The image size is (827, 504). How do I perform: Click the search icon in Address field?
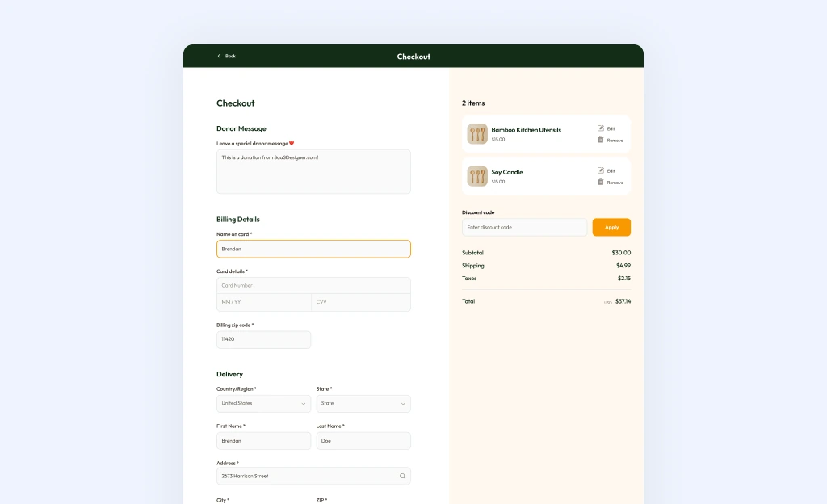402,476
